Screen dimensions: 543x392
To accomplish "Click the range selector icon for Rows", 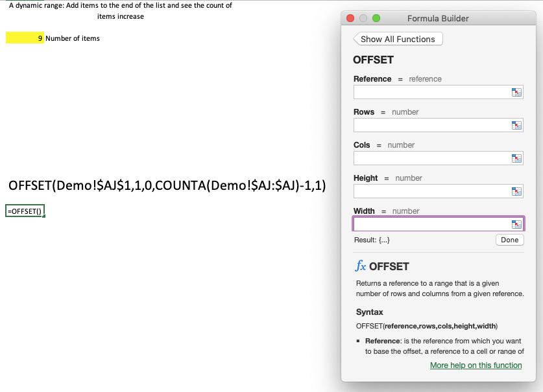I will (516, 125).
